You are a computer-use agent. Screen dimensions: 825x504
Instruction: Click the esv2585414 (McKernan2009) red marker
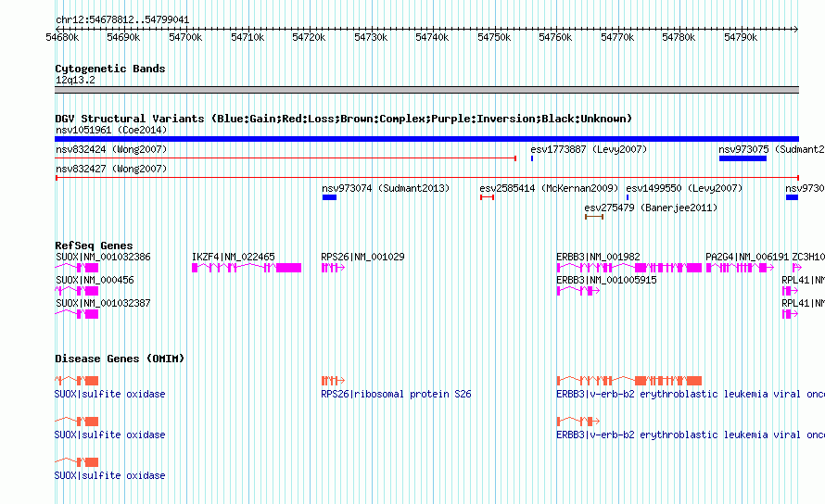(487, 197)
